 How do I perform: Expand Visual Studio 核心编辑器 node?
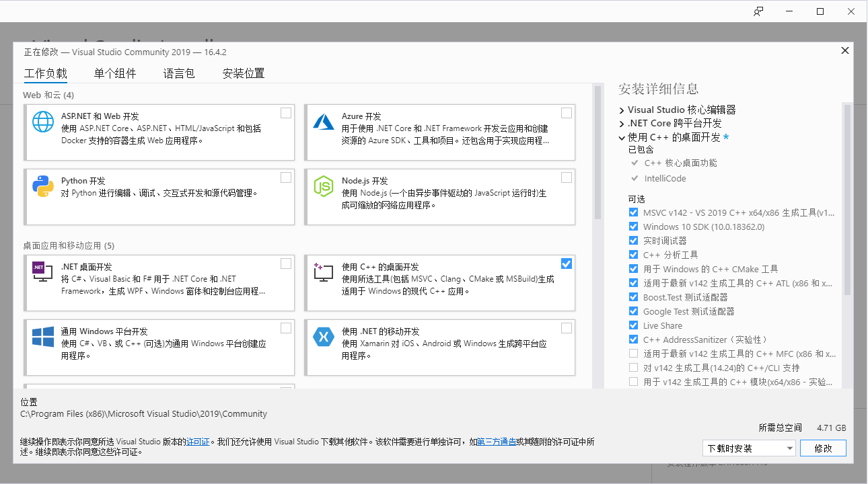point(622,110)
